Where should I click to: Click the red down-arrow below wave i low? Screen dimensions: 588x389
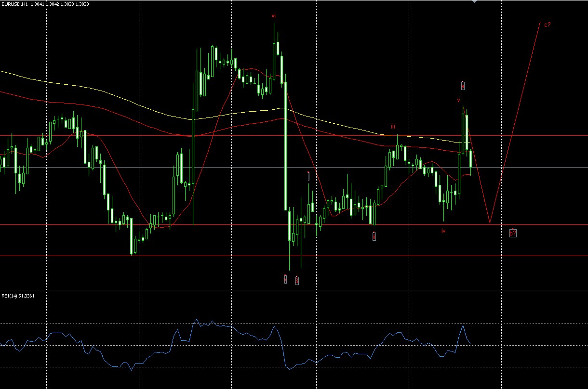tap(286, 278)
